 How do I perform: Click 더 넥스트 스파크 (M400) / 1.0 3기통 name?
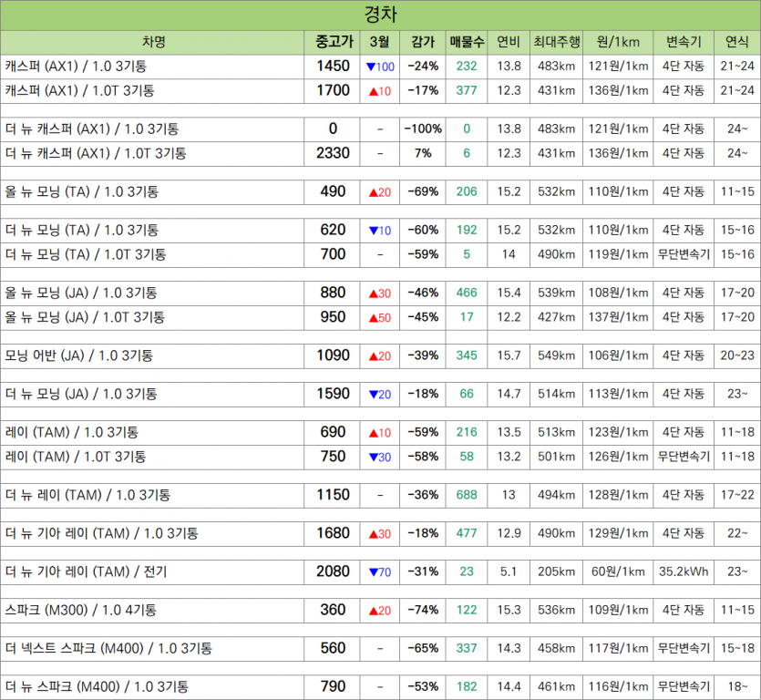pos(108,649)
